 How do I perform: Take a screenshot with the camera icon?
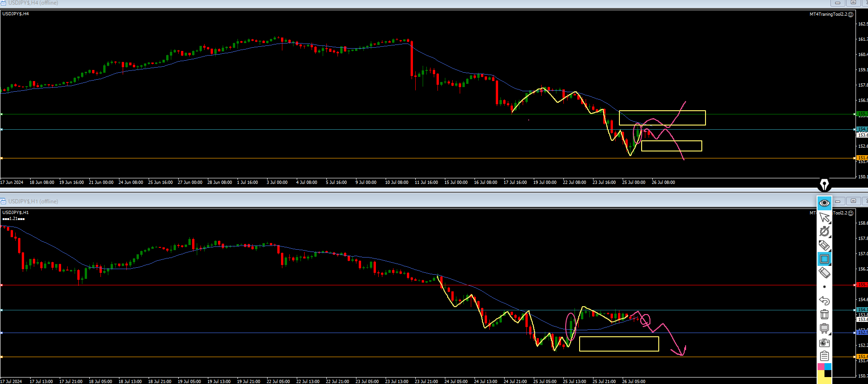[x=824, y=343]
